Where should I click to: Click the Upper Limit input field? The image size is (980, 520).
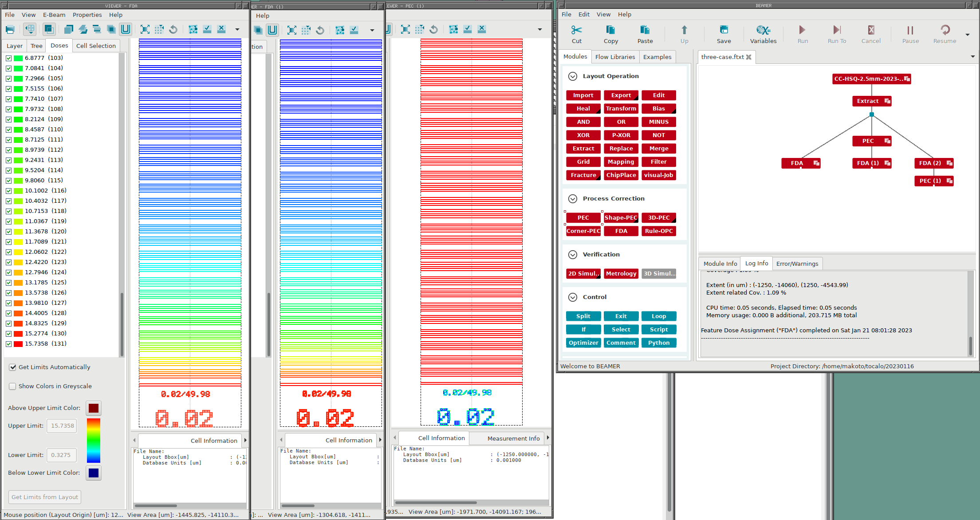[x=62, y=426]
